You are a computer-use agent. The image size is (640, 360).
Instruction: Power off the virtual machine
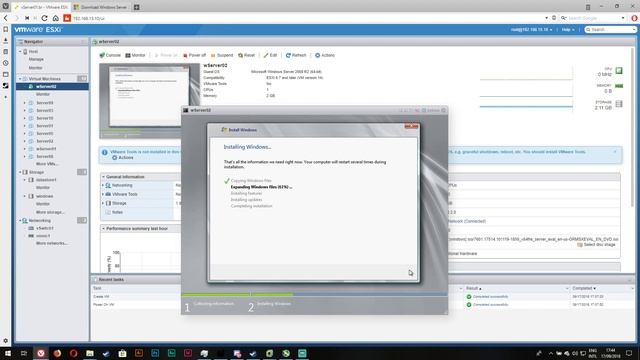[x=194, y=55]
